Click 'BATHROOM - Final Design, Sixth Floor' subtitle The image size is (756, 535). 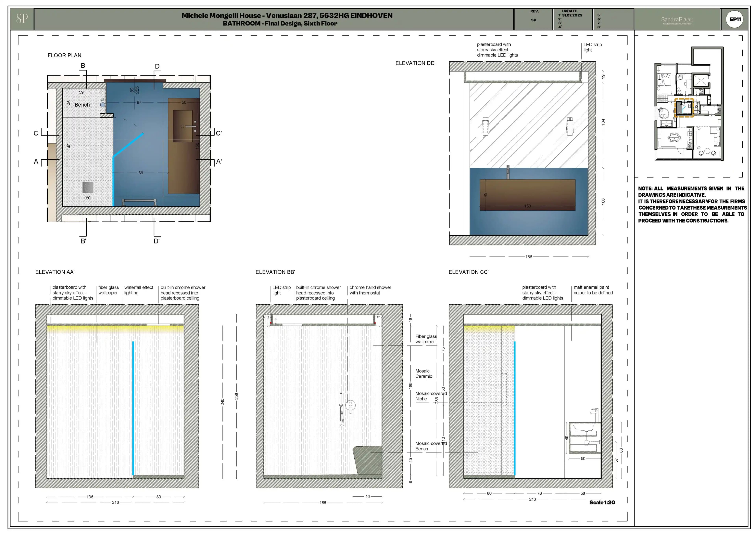pos(280,23)
